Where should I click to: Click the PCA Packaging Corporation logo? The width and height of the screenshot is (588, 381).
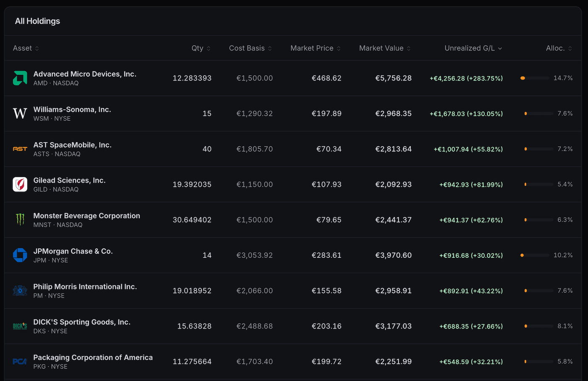[20, 361]
